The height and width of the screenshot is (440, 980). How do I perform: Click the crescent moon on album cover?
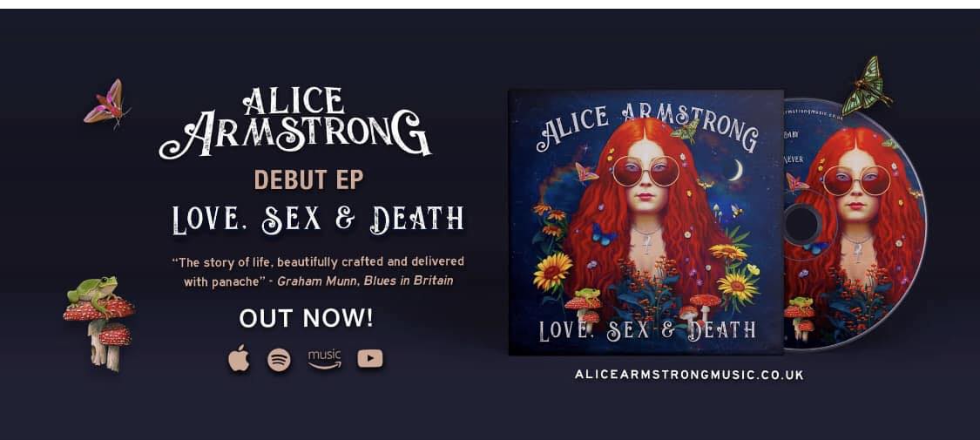[x=737, y=170]
